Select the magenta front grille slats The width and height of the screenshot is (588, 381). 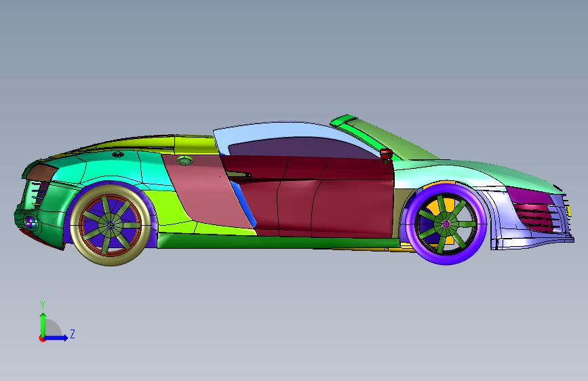(534, 218)
